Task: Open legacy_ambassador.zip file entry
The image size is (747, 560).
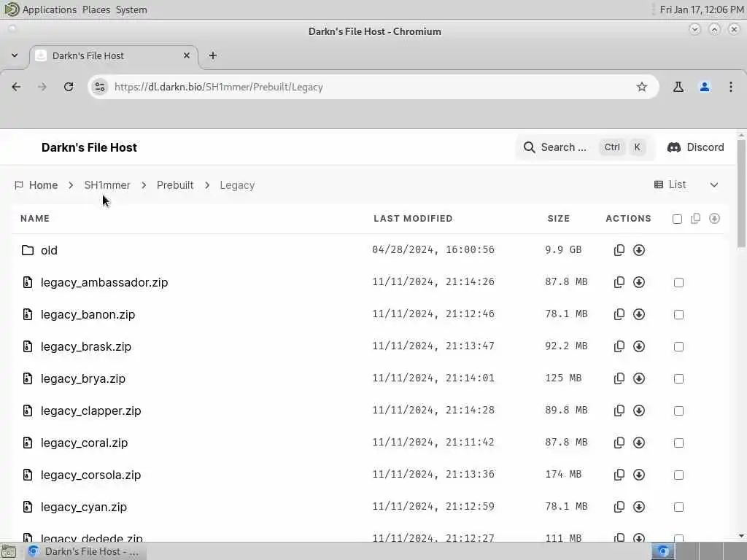Action: coord(104,282)
